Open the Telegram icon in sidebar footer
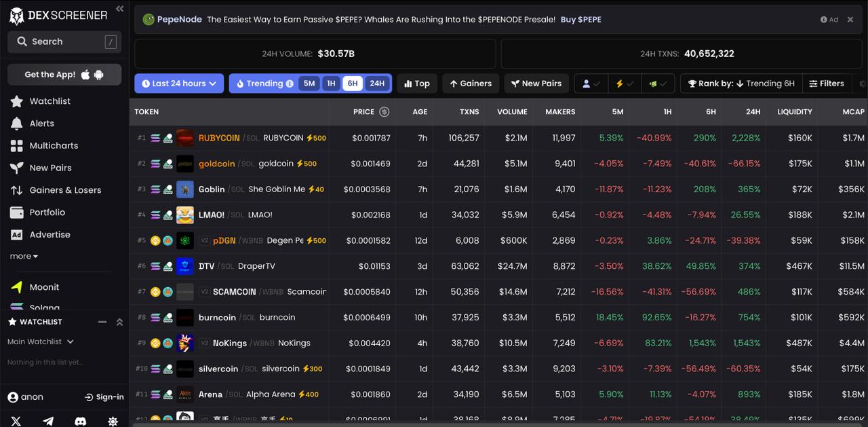The image size is (868, 427). pyautogui.click(x=48, y=421)
